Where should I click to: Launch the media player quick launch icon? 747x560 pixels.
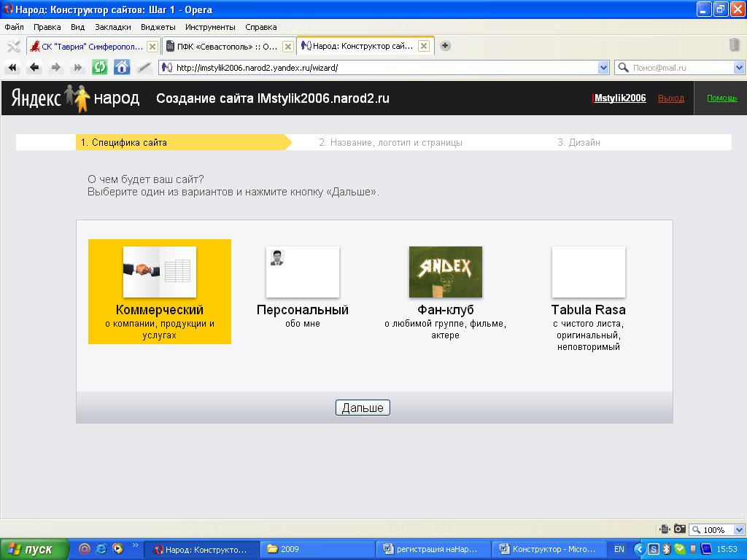pos(117,549)
